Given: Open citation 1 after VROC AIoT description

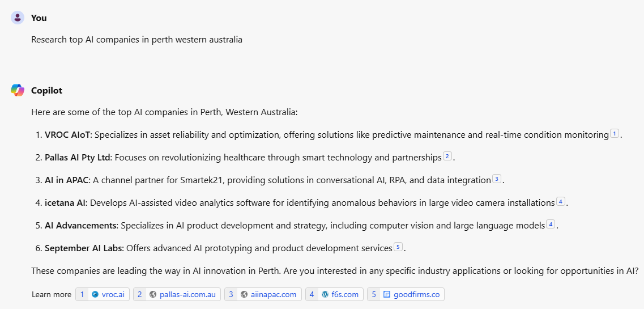Looking at the screenshot, I should click(615, 133).
